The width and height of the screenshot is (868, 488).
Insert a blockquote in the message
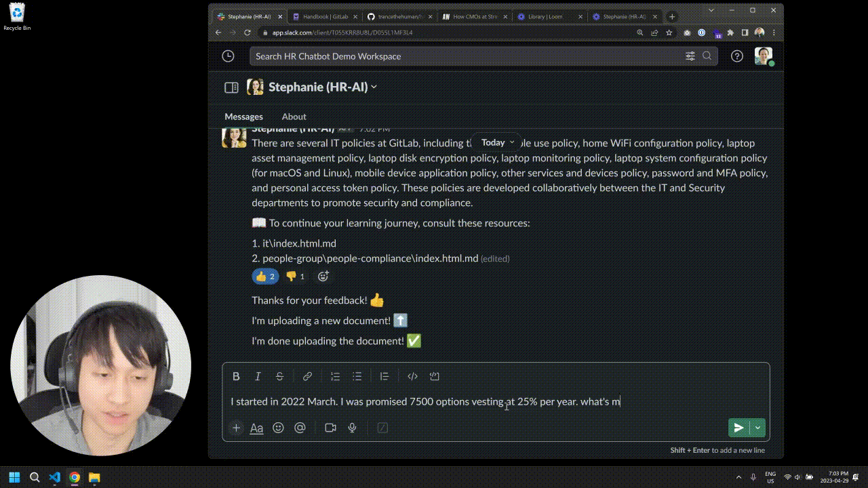(384, 376)
